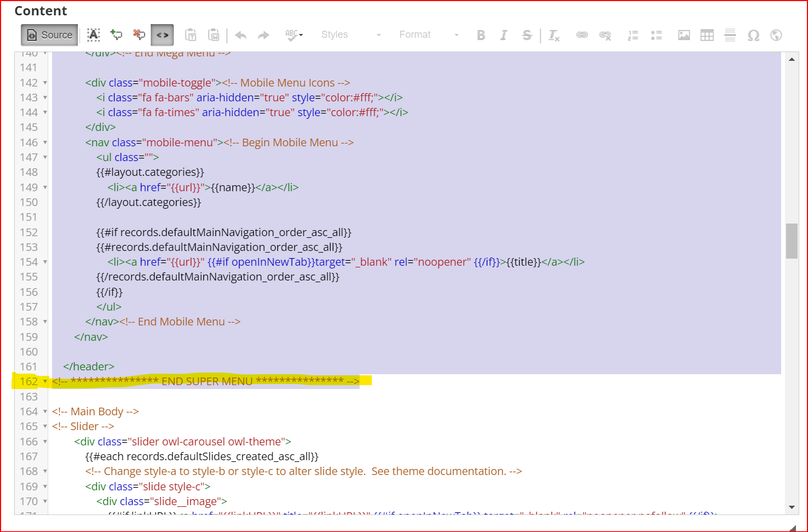Collapse code fold at line 154
The height and width of the screenshot is (532, 808).
45,262
